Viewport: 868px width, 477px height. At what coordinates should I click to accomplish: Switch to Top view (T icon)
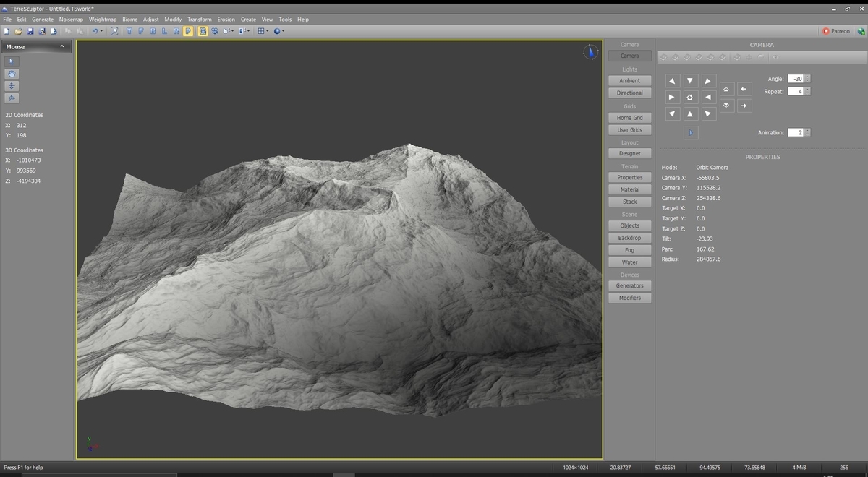pyautogui.click(x=129, y=31)
